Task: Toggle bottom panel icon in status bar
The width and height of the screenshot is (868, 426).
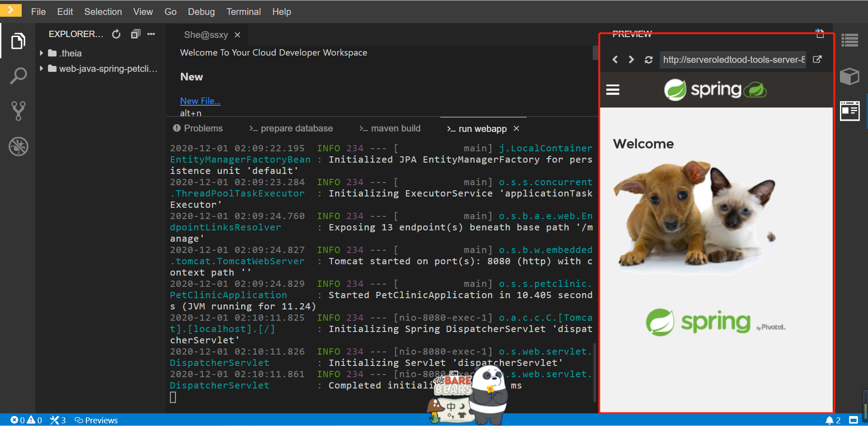Action: 854,421
